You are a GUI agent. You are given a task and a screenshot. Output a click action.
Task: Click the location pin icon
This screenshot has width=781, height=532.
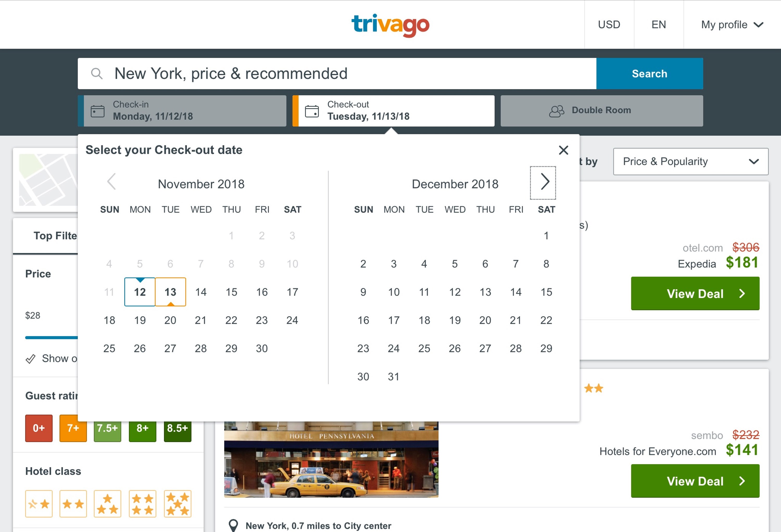233,525
